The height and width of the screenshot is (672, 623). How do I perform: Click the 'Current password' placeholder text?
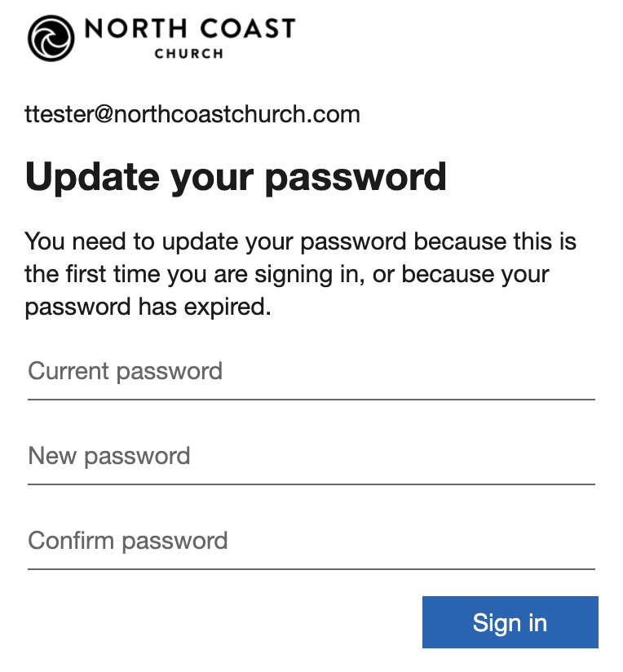[x=126, y=372]
